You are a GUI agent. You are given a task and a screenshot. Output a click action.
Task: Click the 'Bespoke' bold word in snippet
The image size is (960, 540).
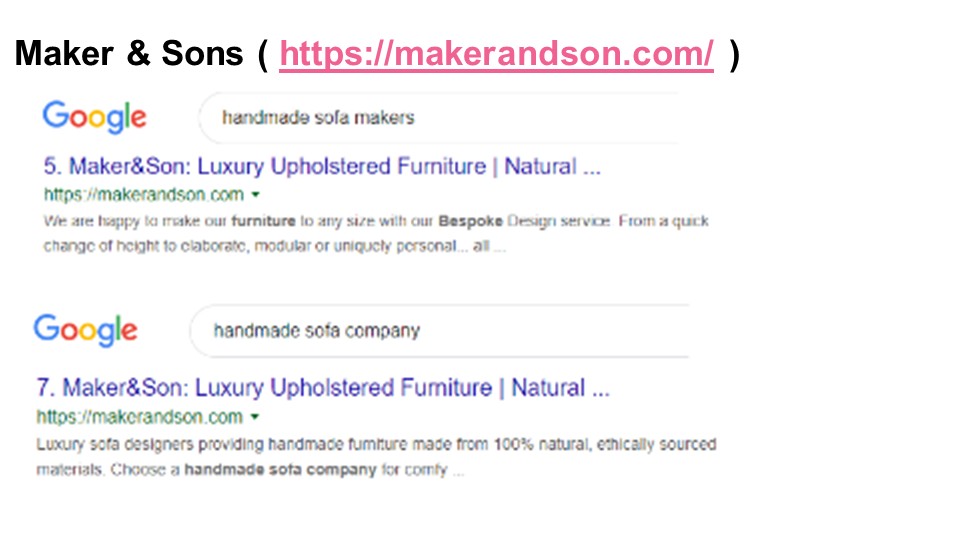click(x=470, y=221)
